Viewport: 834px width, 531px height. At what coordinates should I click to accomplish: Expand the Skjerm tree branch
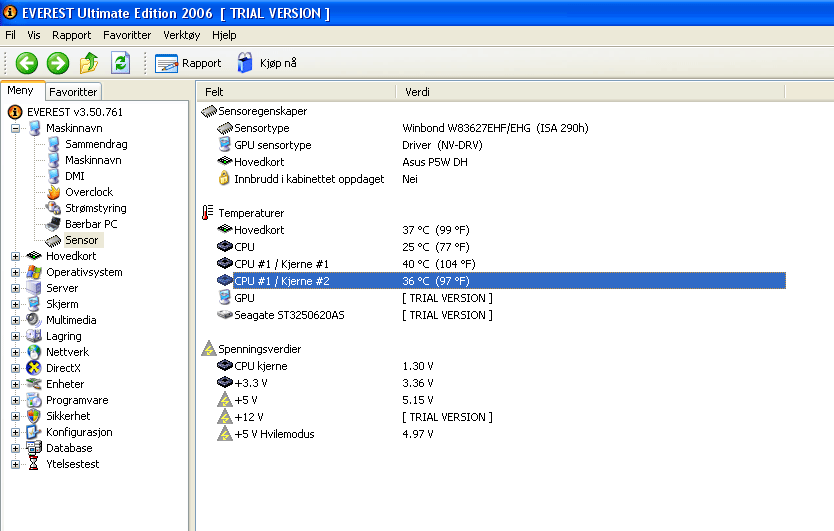pos(15,304)
